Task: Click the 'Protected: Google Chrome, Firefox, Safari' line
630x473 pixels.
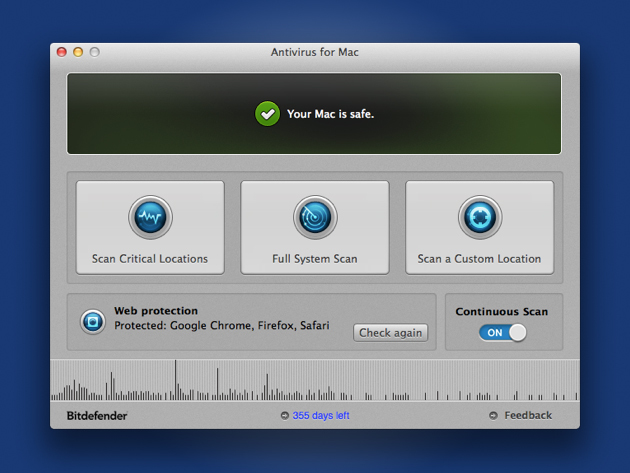Action: click(x=222, y=326)
